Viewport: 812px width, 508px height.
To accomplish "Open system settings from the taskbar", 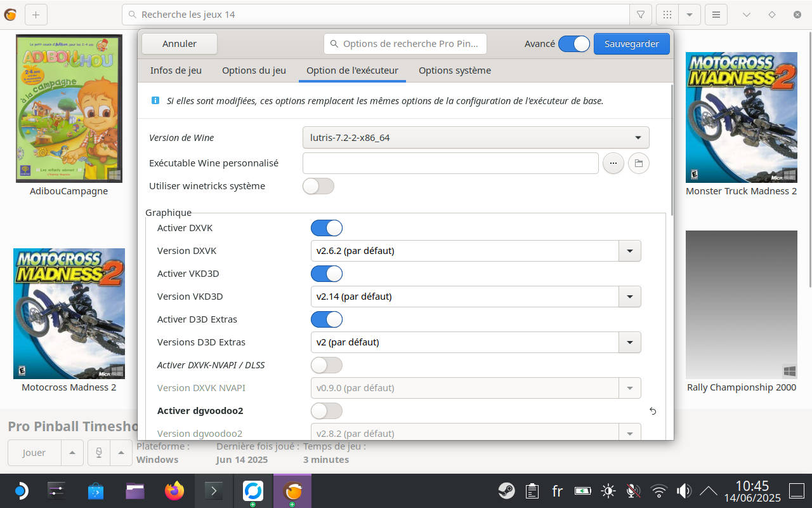I will (57, 491).
